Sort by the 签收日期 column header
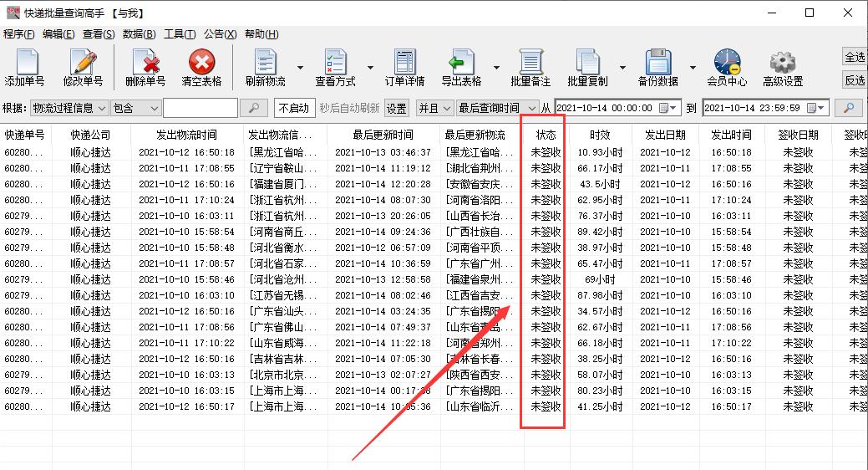The width and height of the screenshot is (868, 470). (x=798, y=135)
